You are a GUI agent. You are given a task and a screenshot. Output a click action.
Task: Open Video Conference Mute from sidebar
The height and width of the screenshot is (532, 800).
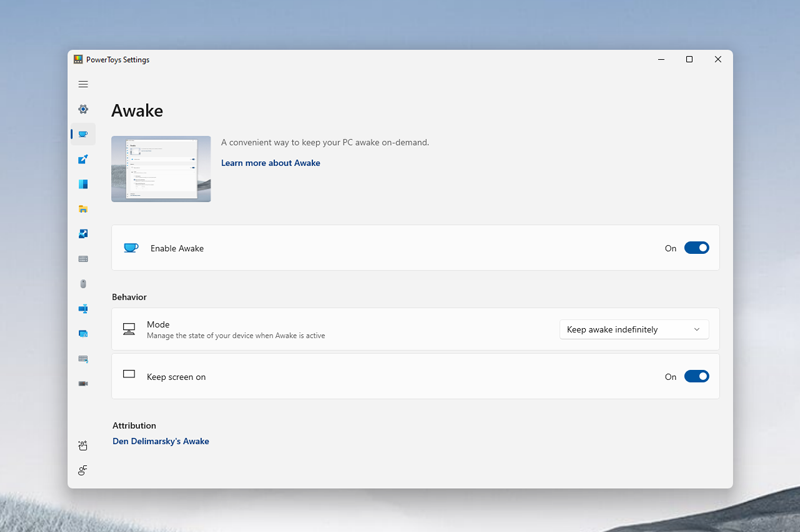(x=83, y=384)
